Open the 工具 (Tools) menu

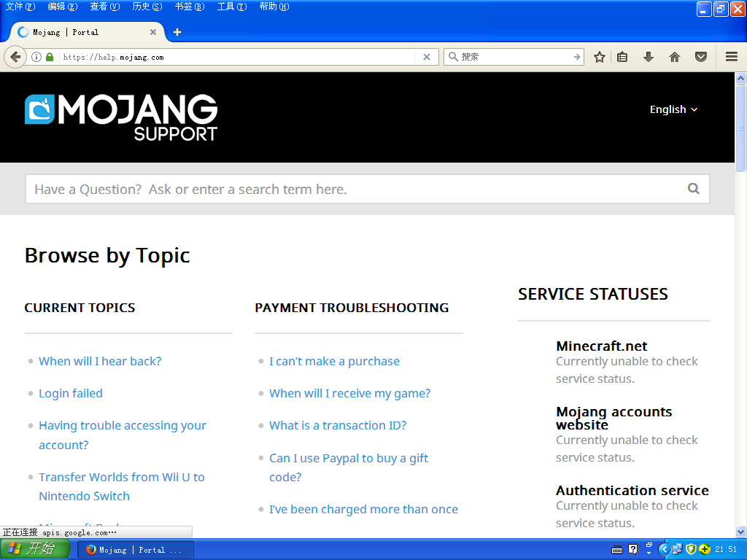click(232, 7)
